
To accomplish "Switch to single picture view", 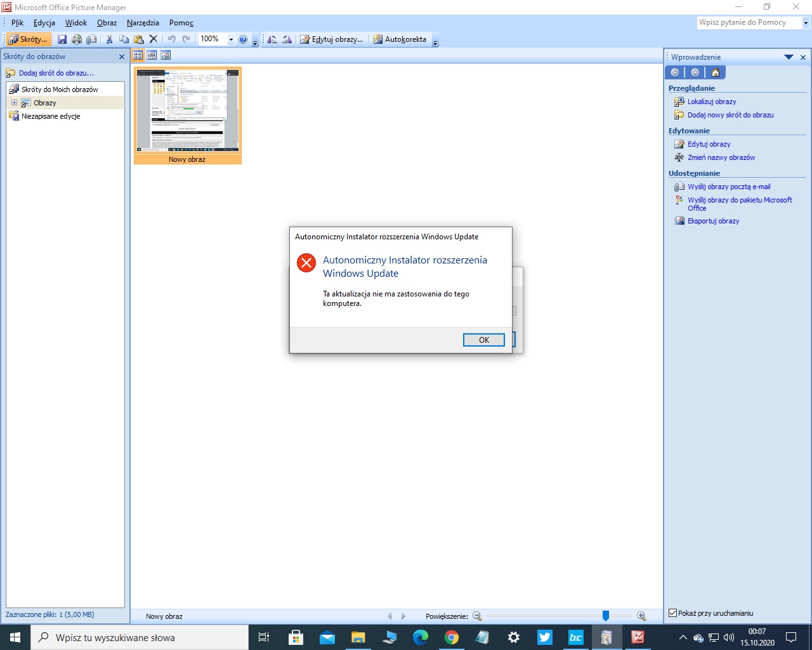I will click(x=166, y=55).
